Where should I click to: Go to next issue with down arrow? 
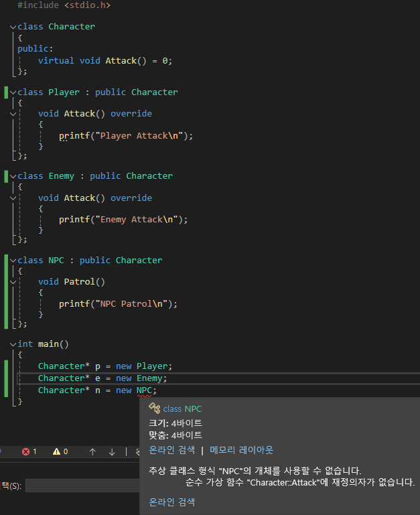[x=112, y=452]
